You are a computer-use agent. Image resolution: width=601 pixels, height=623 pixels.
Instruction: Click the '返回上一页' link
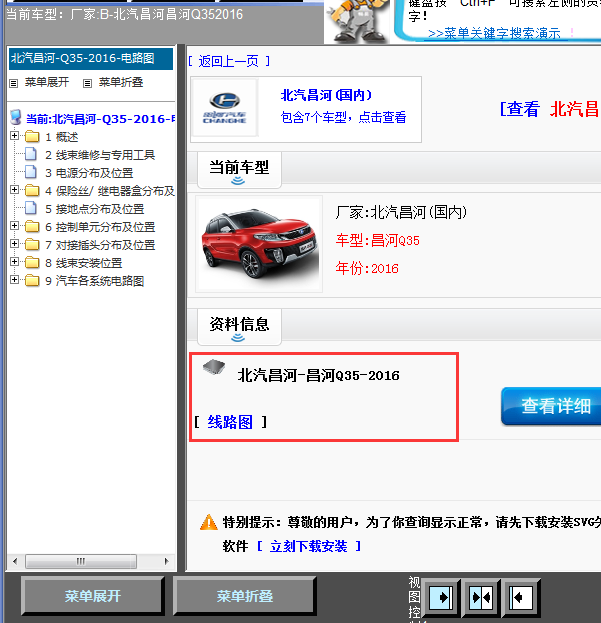229,61
